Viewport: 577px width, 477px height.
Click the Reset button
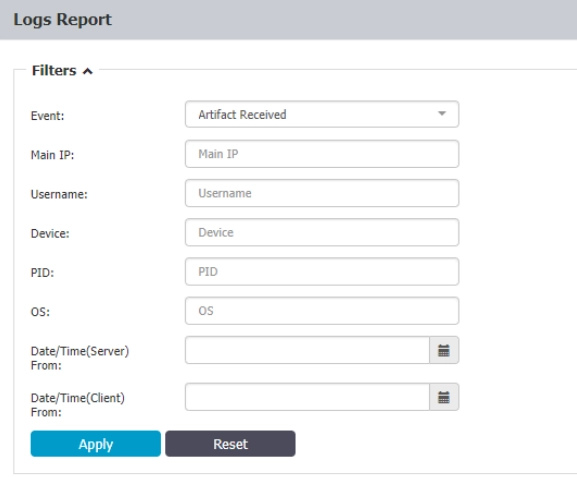(x=230, y=444)
